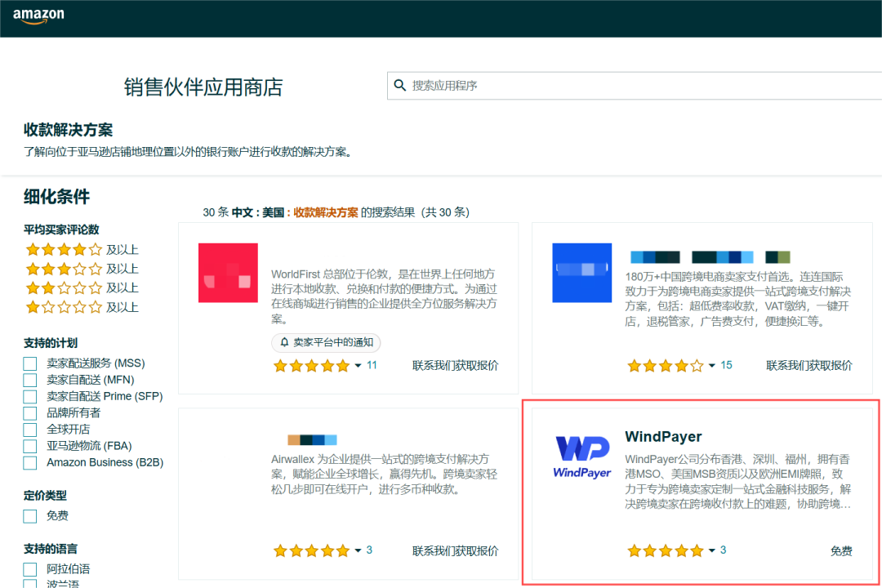882x588 pixels.
Task: Open the 15 reviews count link
Action: click(726, 365)
